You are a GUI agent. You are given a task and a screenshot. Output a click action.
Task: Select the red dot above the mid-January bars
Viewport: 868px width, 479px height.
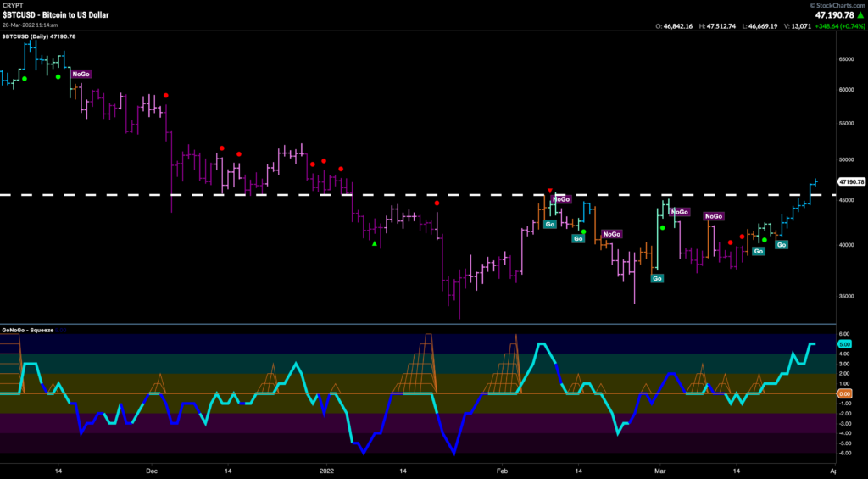click(x=437, y=203)
